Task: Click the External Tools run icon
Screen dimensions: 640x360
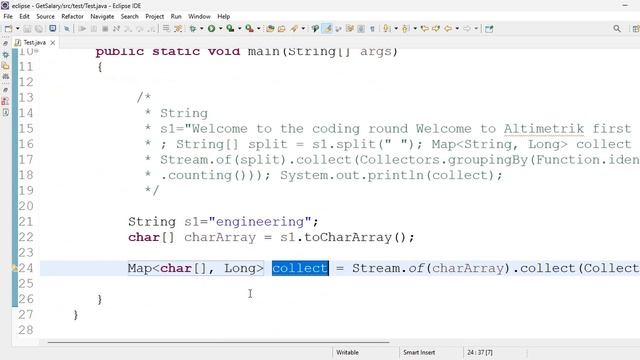Action: (249, 29)
